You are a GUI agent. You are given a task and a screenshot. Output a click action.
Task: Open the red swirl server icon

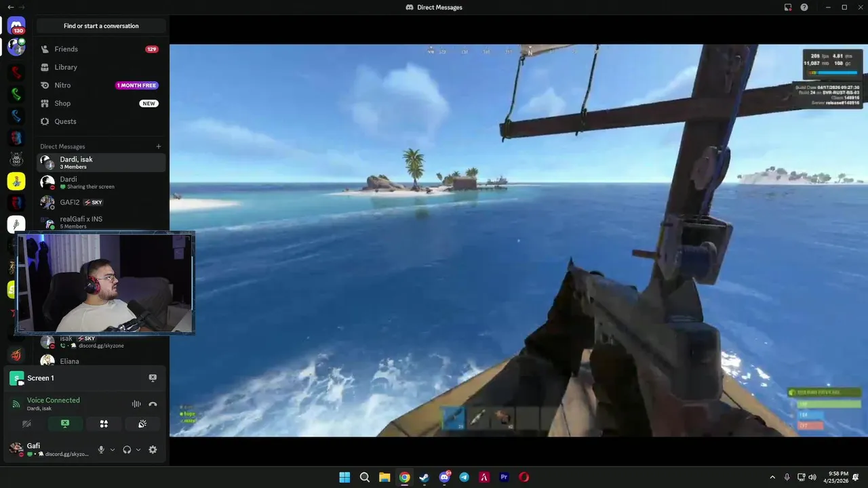[x=16, y=72]
